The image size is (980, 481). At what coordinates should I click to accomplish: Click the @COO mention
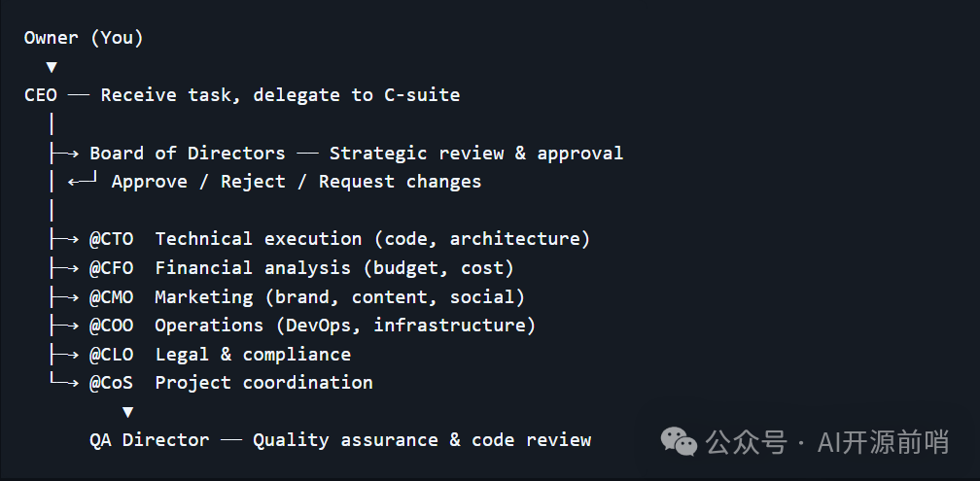(x=112, y=326)
